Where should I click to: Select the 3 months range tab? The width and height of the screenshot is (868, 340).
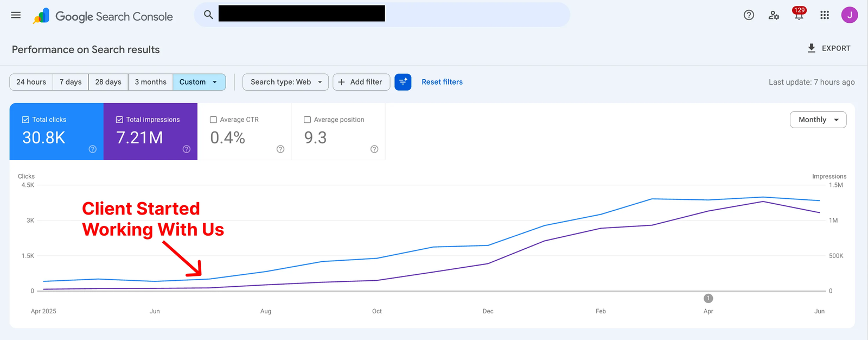coord(151,82)
